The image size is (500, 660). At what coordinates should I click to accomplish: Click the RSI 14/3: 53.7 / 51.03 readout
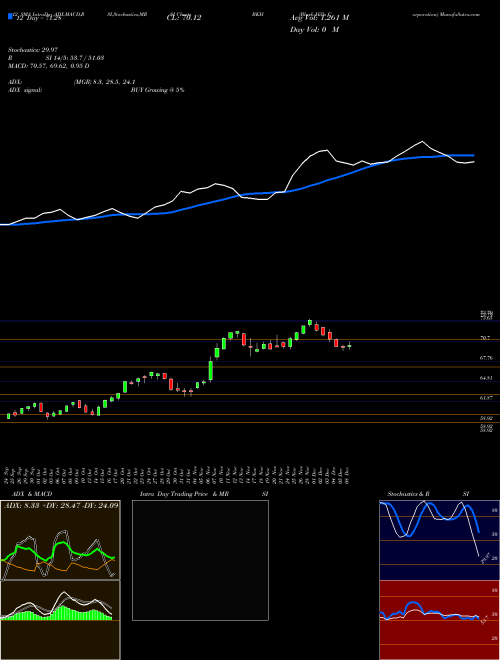coord(56,58)
